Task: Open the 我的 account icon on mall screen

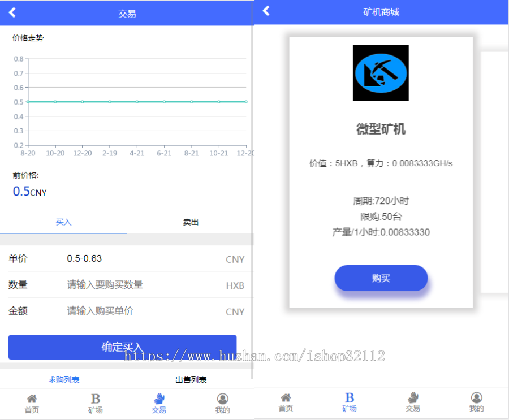Action: [x=476, y=402]
